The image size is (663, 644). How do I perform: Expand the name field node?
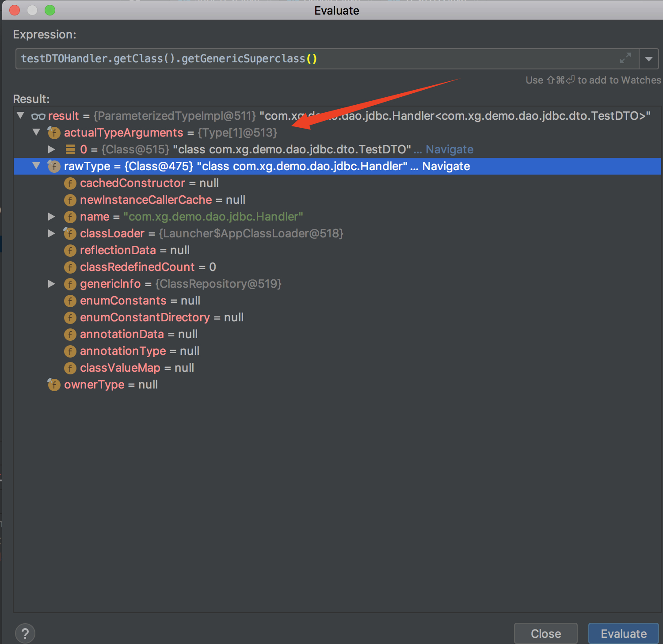coord(52,217)
